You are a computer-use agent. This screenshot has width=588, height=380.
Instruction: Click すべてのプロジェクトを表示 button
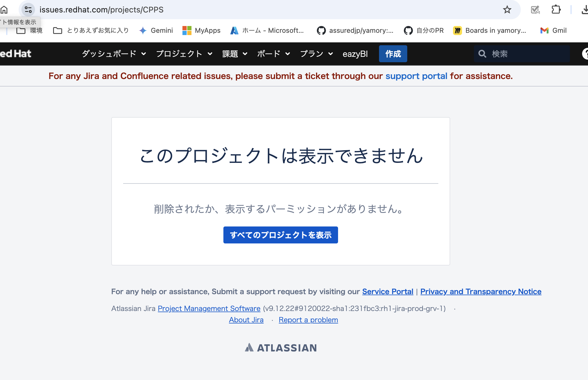click(x=280, y=235)
